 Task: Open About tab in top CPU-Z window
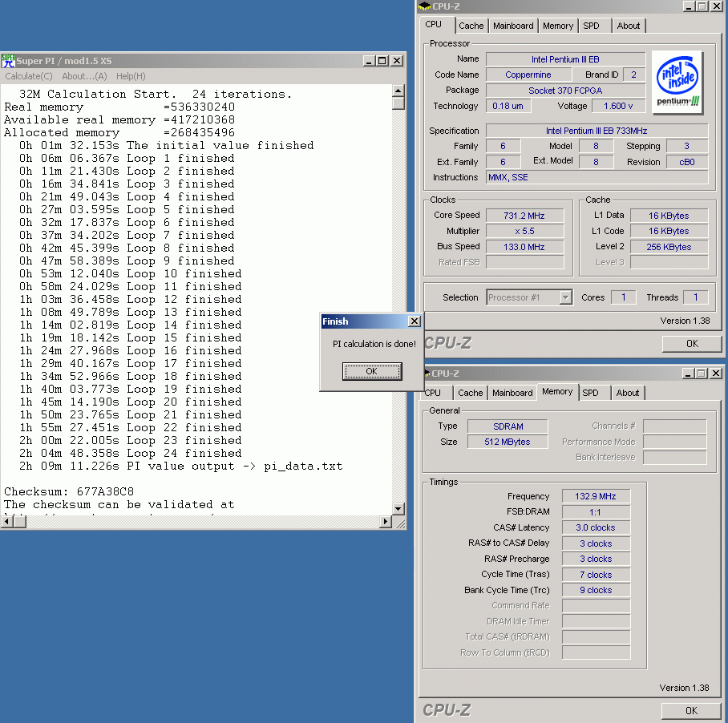pos(628,26)
